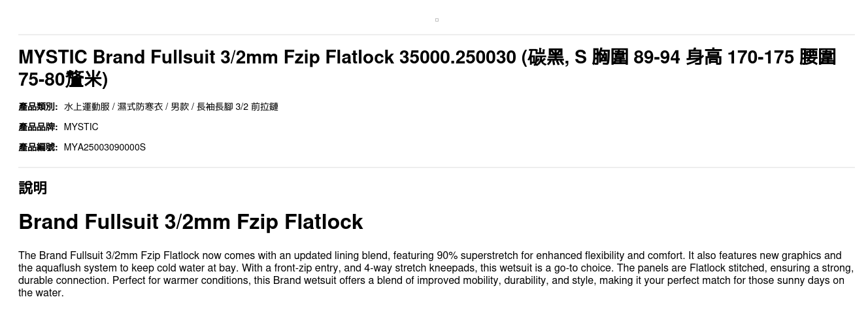Image resolution: width=868 pixels, height=331 pixels.
Task: Click the product code MYA25003090000S
Action: click(x=105, y=147)
